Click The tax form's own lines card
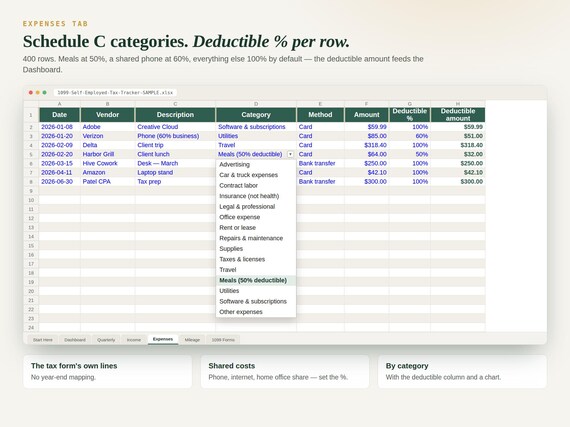 108,371
